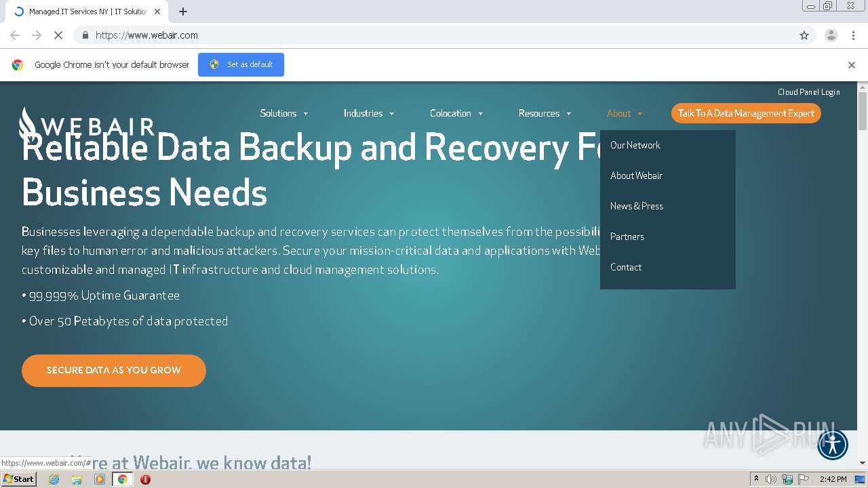The width and height of the screenshot is (868, 488).
Task: Expand the Resources dropdown menu
Action: (x=545, y=113)
